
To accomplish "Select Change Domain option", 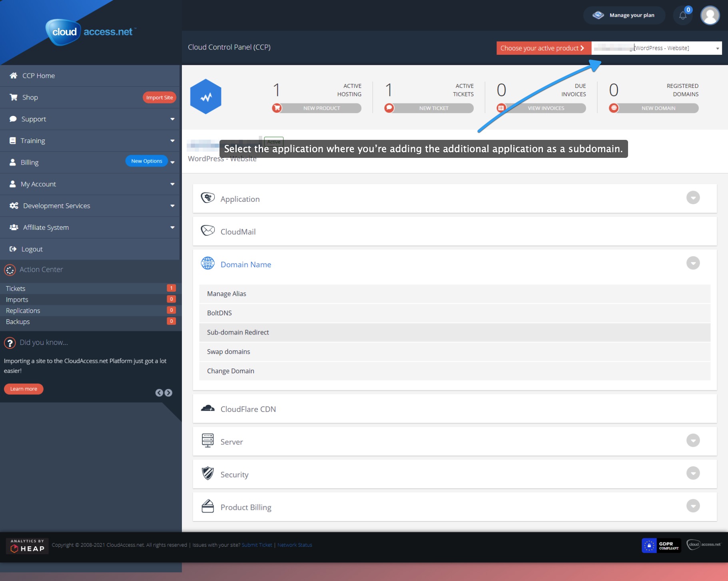I will 455,371.
